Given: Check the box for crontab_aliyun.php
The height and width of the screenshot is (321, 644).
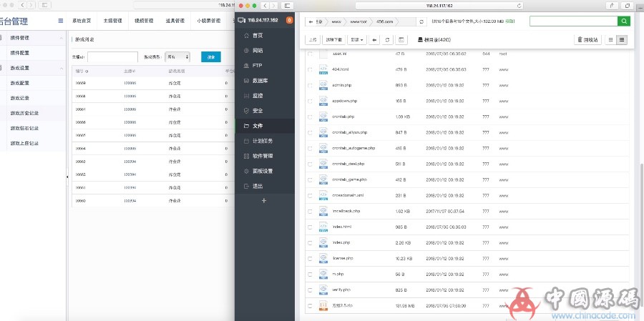Looking at the screenshot, I should click(x=310, y=132).
